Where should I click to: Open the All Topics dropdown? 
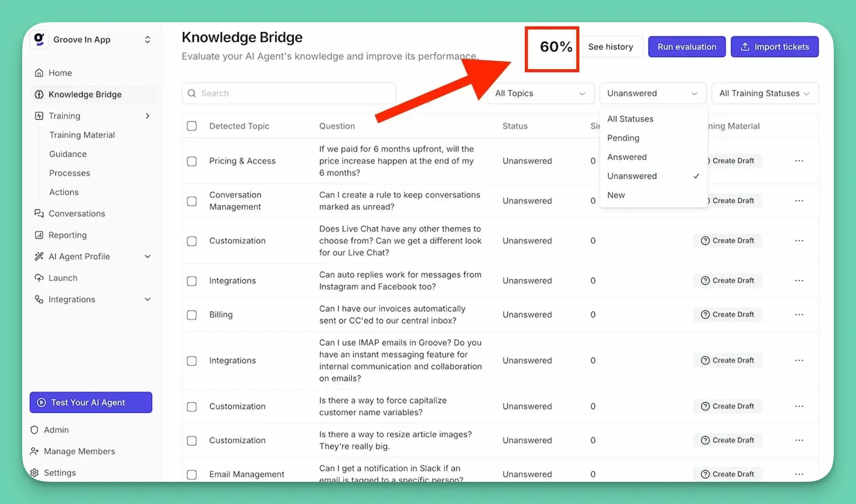pyautogui.click(x=540, y=93)
